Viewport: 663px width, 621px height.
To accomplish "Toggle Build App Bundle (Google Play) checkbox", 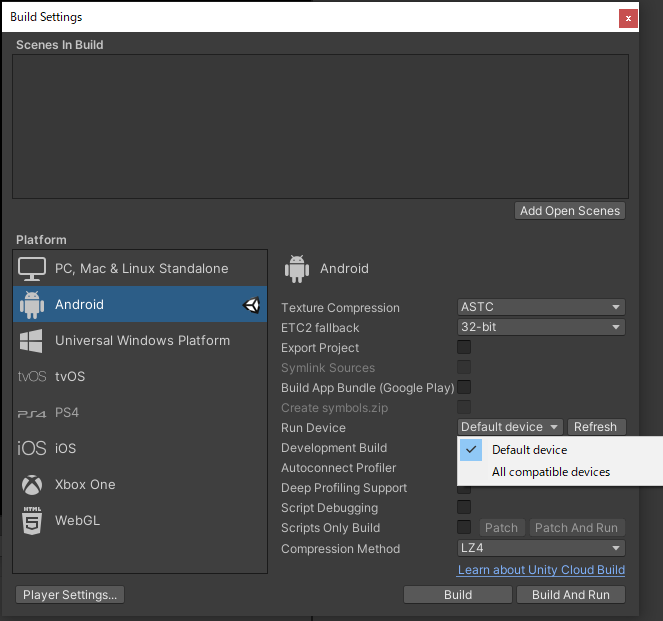I will (x=464, y=388).
